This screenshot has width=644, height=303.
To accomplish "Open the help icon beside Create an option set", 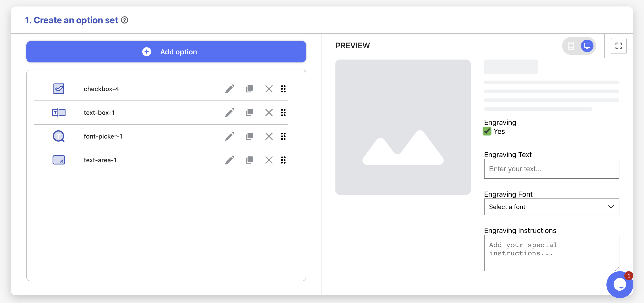I will (125, 20).
